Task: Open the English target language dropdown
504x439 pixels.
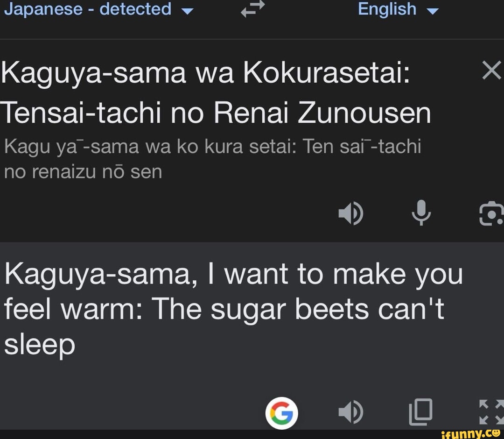Action: [398, 9]
